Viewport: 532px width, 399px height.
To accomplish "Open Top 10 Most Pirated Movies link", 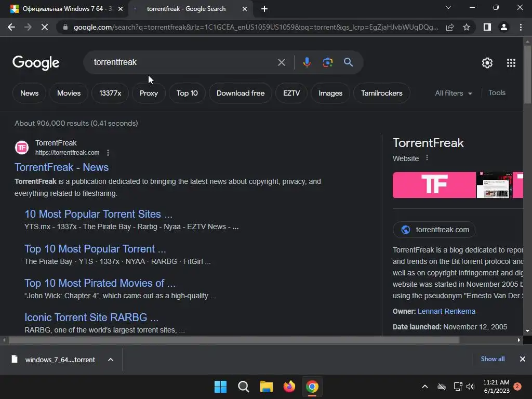I will tap(100, 283).
